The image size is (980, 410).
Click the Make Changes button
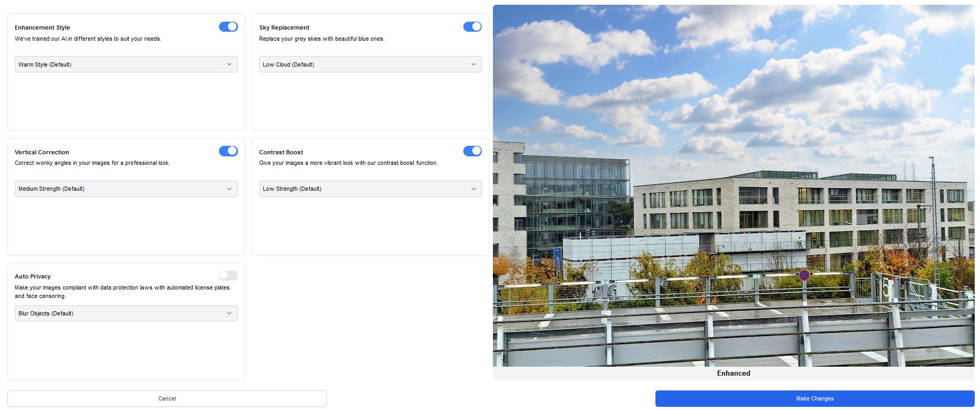coord(815,398)
